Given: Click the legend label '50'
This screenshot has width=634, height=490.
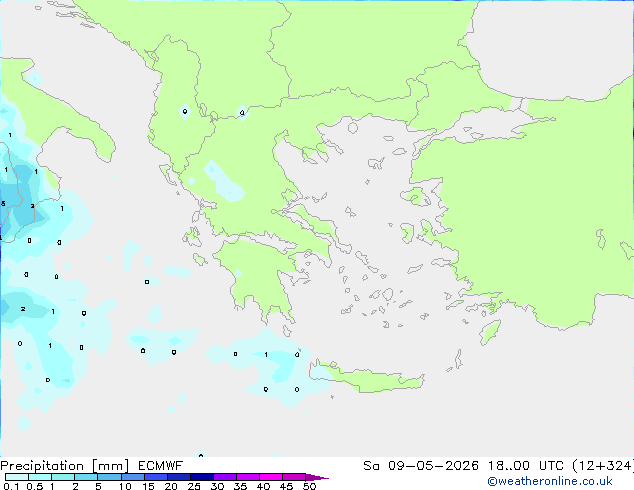Looking at the screenshot, I should [x=309, y=486].
